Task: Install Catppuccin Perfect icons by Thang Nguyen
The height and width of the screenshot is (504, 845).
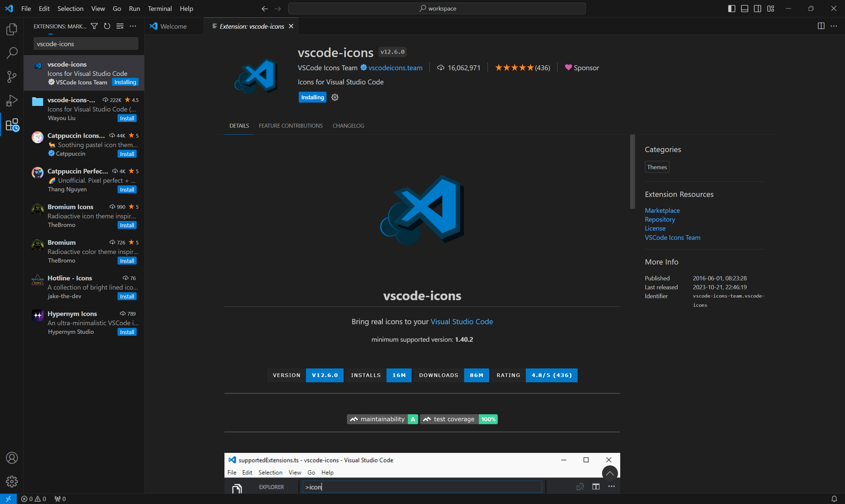Action: 127,190
